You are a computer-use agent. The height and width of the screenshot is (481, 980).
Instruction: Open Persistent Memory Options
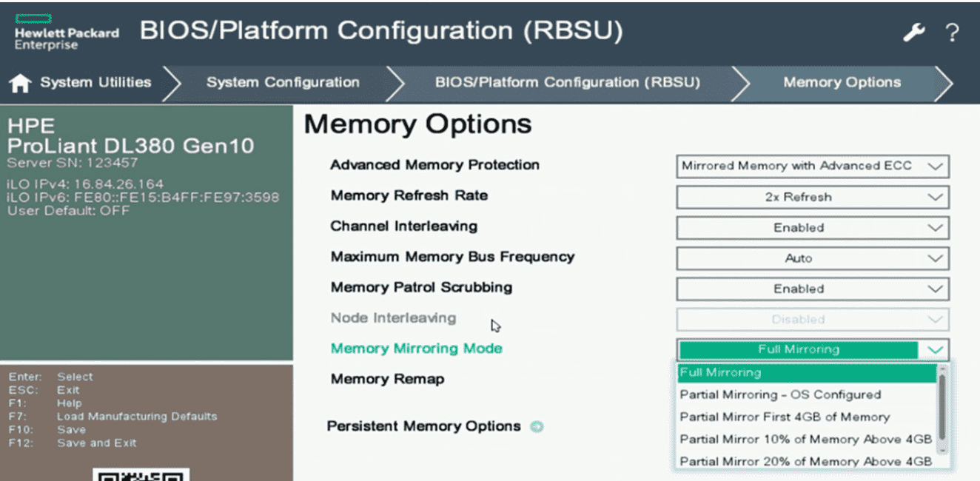point(426,426)
